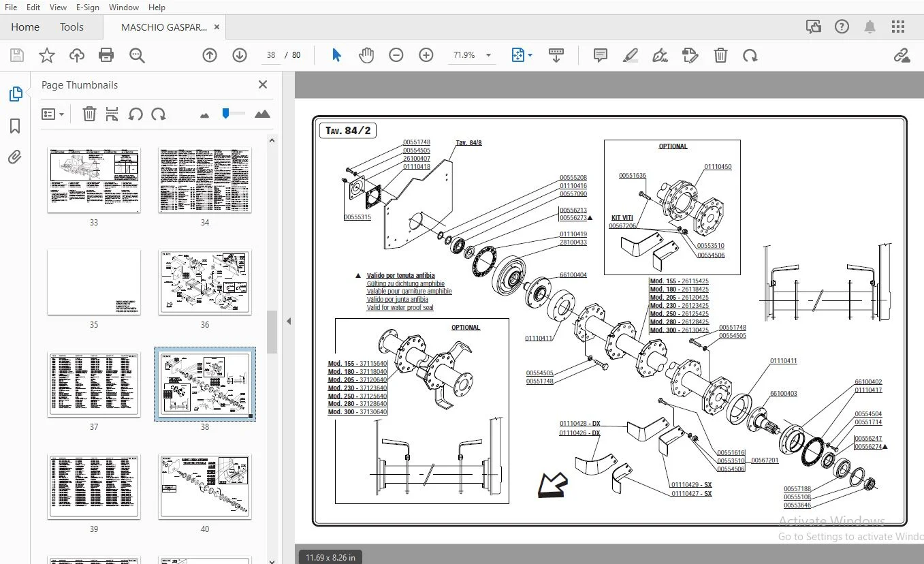Open the E-Sign menu
Screen dimensions: 924x564
pos(87,7)
